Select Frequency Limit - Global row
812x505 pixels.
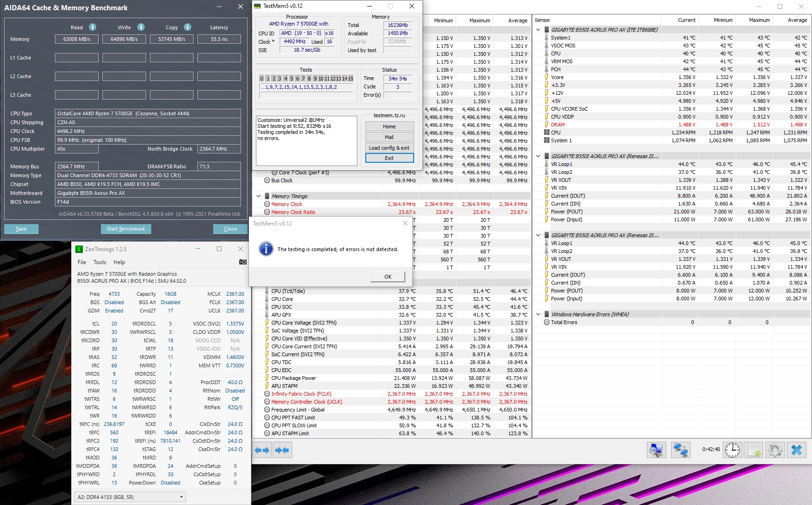[391, 410]
